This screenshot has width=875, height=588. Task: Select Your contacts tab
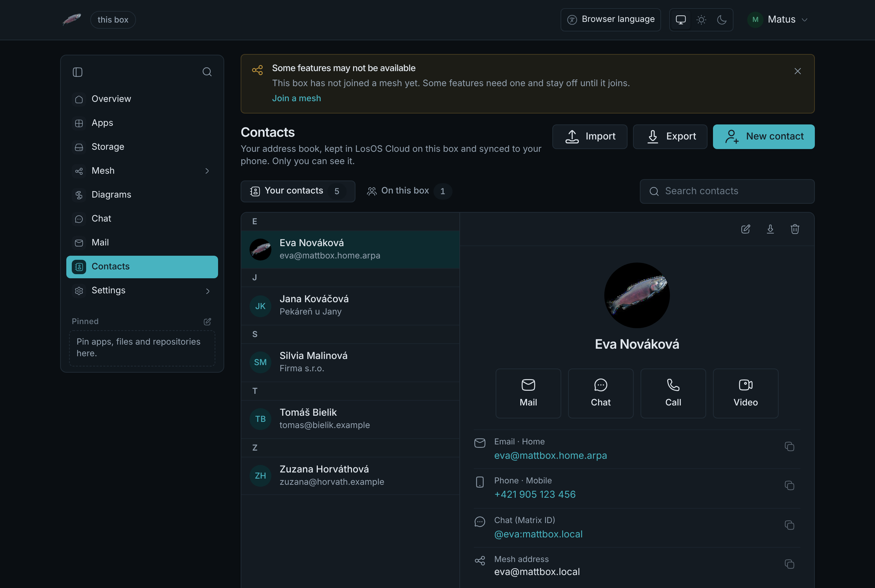point(298,191)
